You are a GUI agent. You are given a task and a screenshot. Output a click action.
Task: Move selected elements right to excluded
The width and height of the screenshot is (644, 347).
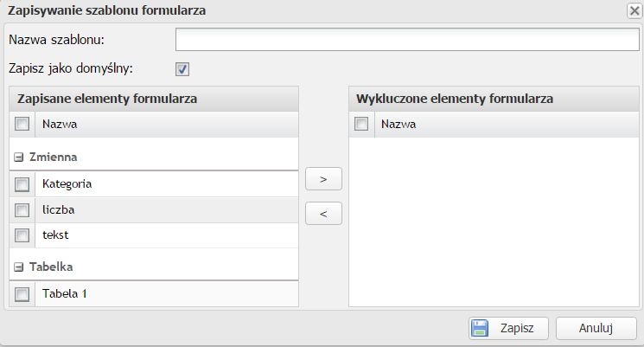pos(323,179)
